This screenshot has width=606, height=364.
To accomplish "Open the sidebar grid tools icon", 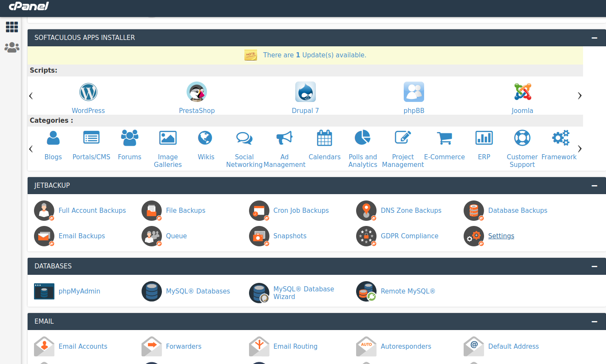I will point(12,27).
